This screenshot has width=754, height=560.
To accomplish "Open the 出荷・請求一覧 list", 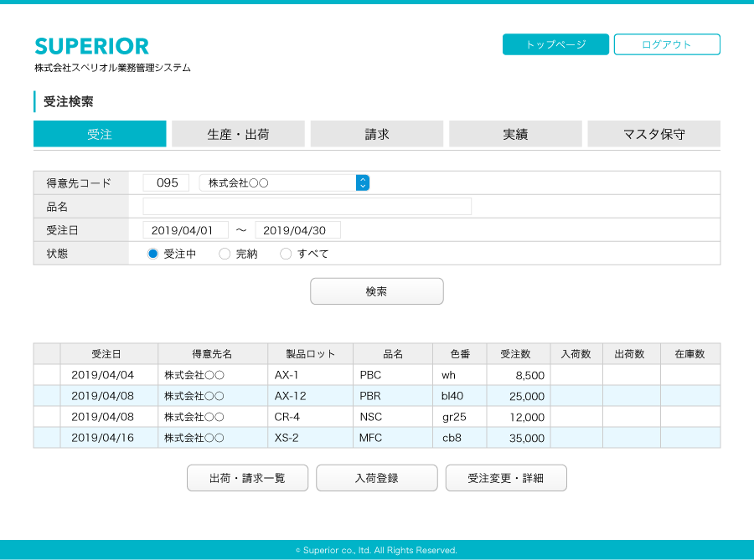I will click(247, 478).
